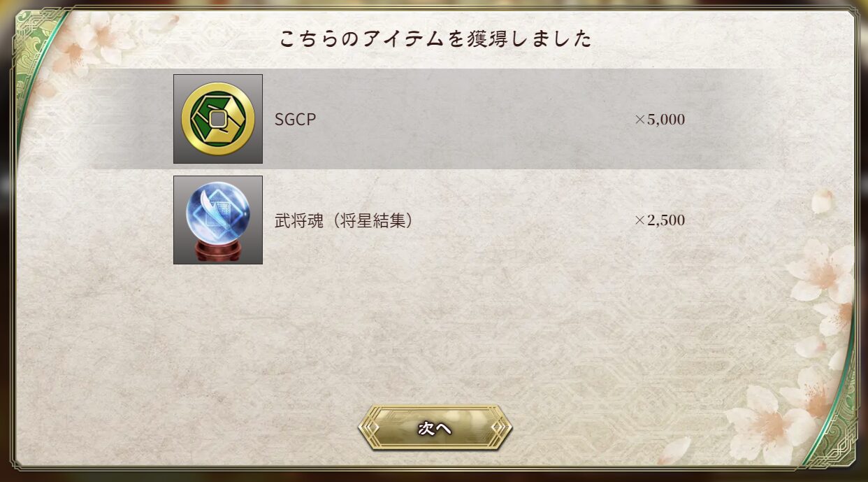Click the loose petal right of the ×2,500 row
The image size is (868, 482).
coord(823,201)
